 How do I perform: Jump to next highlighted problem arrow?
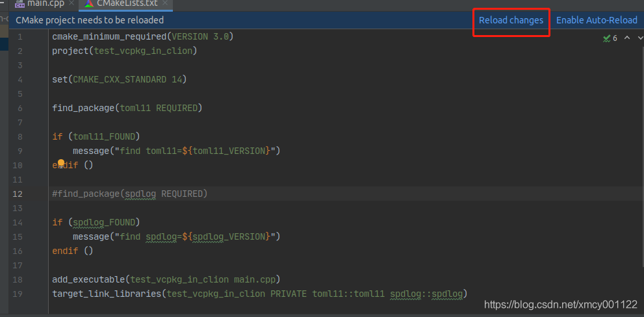pos(640,38)
